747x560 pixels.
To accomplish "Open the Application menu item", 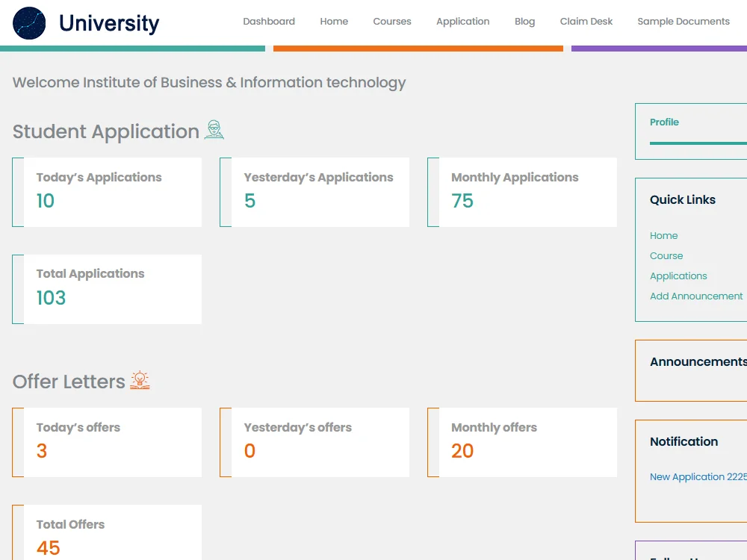I will tap(462, 22).
